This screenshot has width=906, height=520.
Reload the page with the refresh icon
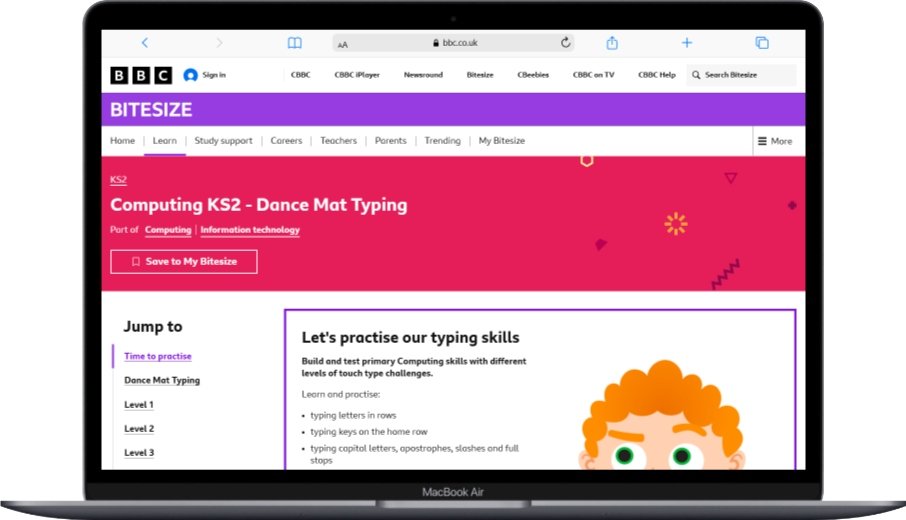tap(566, 42)
